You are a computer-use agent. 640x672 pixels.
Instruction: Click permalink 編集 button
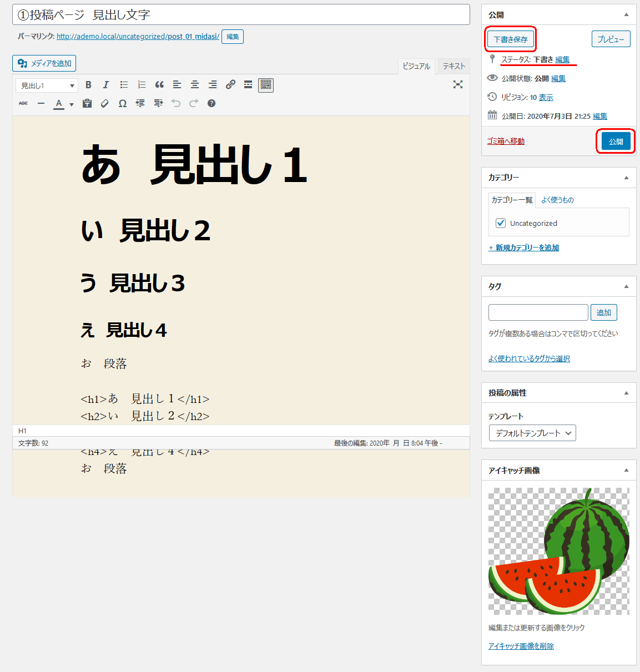pos(233,37)
